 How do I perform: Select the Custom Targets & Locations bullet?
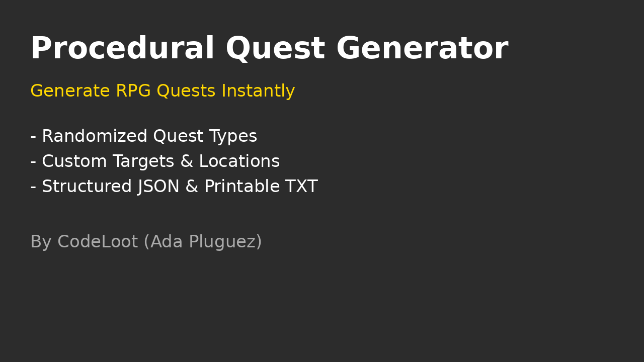[155, 162]
